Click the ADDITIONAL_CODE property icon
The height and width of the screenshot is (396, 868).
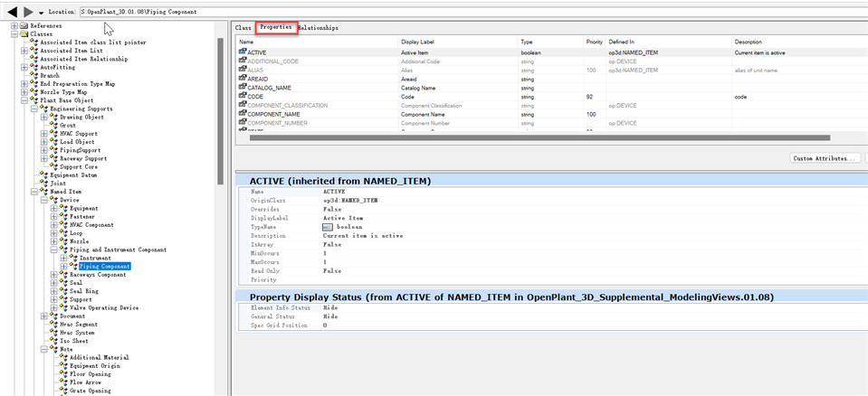[x=243, y=61]
